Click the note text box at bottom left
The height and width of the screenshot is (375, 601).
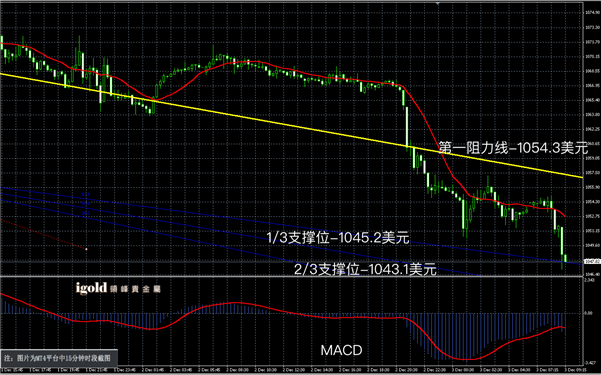pyautogui.click(x=58, y=358)
